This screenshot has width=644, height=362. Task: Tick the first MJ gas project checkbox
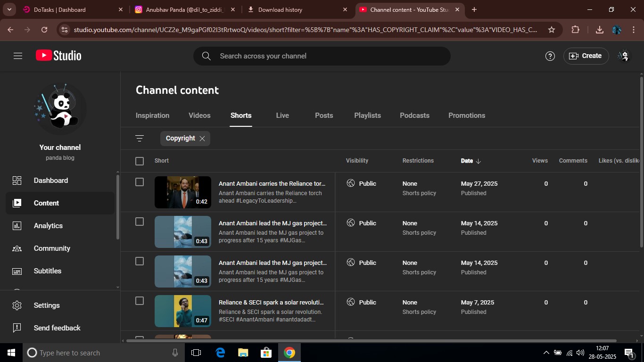(140, 222)
